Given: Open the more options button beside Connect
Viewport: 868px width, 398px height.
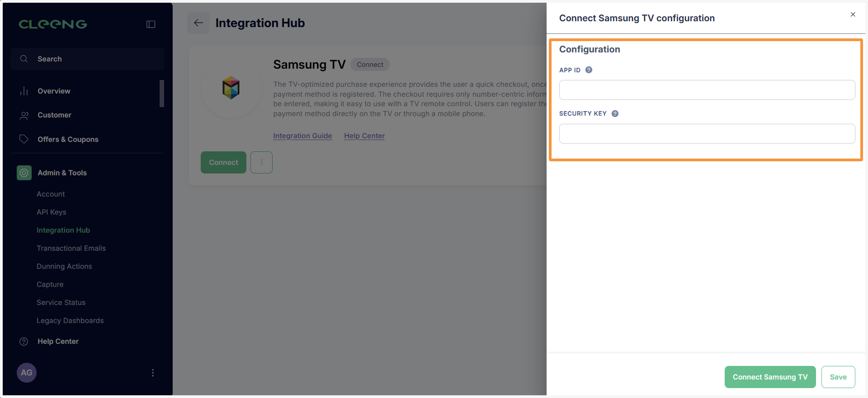Looking at the screenshot, I should 261,162.
